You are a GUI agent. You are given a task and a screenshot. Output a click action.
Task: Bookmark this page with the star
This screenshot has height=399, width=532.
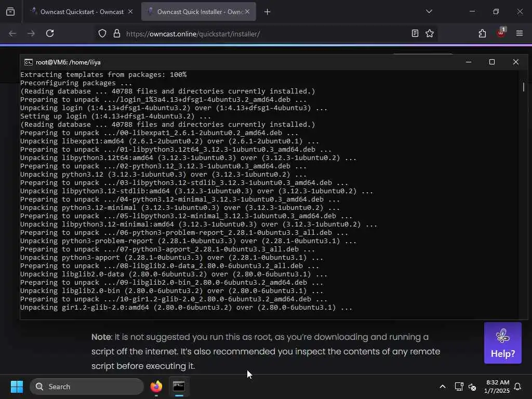coord(430,33)
